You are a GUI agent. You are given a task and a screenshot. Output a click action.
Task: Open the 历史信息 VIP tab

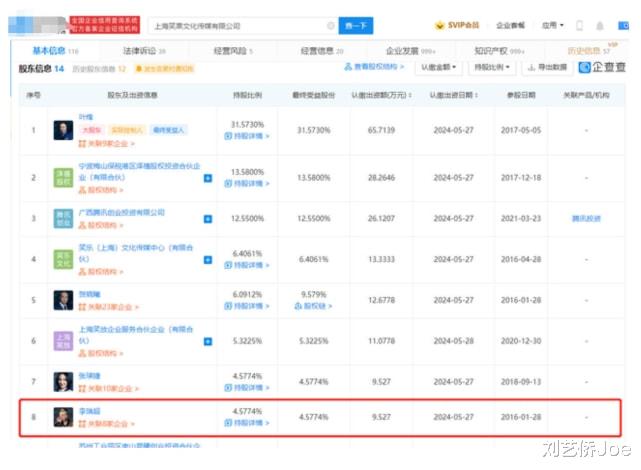click(x=589, y=51)
